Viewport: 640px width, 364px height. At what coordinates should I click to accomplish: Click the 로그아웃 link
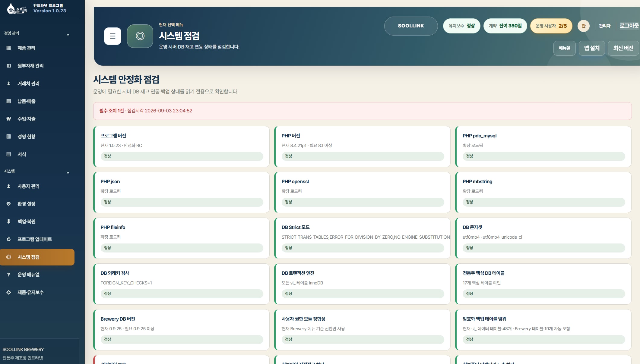pos(629,26)
